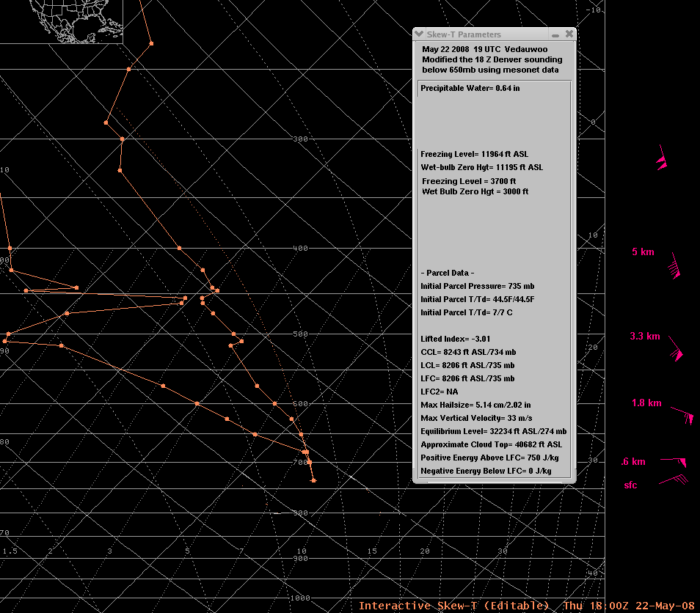
Task: Click the Lifted Index= -3.01 value
Action: point(456,339)
